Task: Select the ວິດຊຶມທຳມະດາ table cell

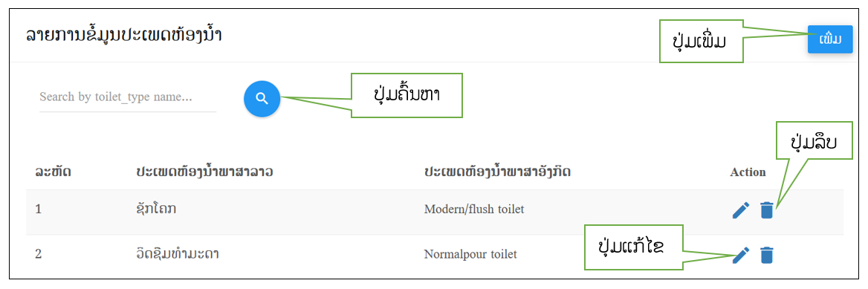Action: coord(181,254)
